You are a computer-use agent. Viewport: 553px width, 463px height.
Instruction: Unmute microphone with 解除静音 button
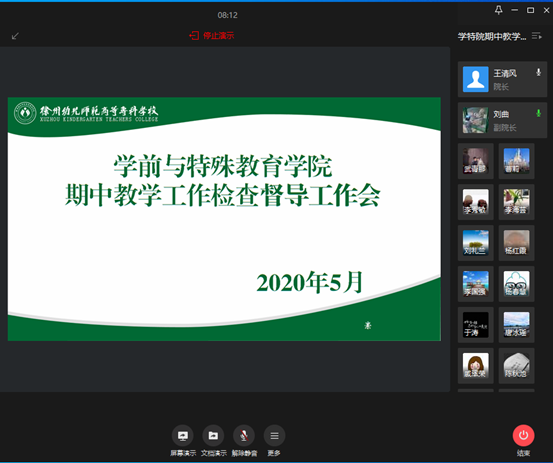(x=244, y=436)
